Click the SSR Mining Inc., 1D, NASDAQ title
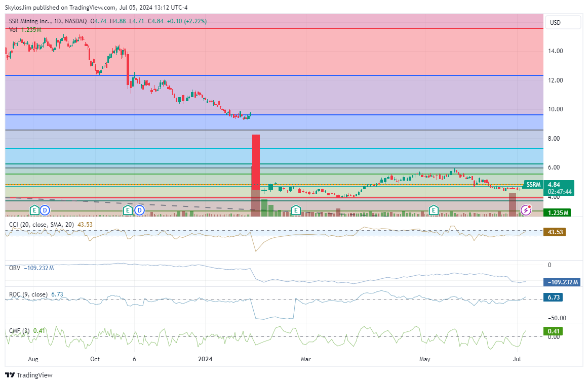This screenshot has width=588, height=384. 48,21
